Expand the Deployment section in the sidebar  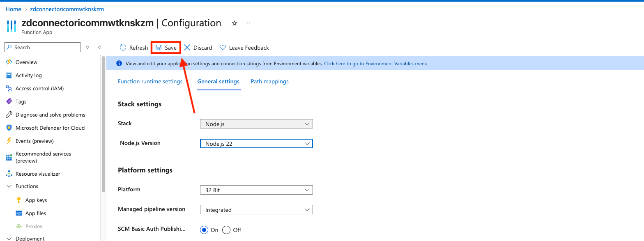click(x=9, y=239)
